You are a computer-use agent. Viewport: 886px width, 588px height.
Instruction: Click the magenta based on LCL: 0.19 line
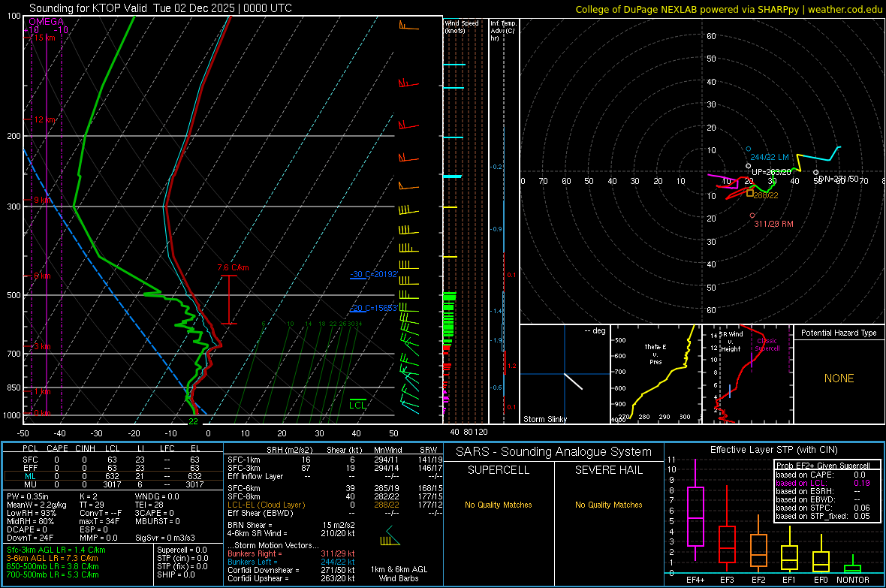pyautogui.click(x=823, y=483)
